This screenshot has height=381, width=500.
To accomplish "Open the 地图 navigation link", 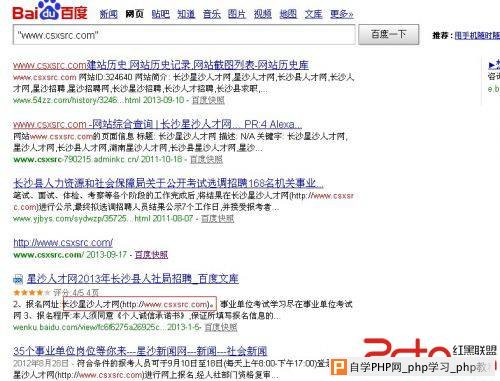I will [x=288, y=14].
